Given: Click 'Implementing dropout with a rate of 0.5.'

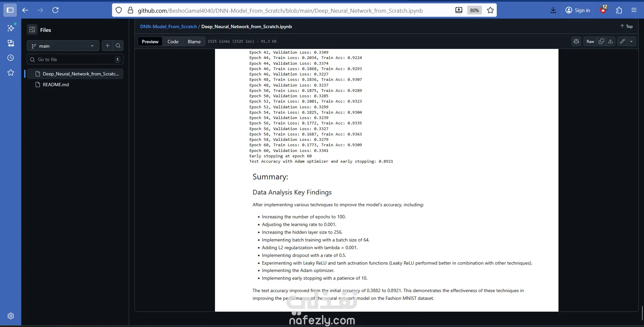Looking at the screenshot, I should pos(304,255).
